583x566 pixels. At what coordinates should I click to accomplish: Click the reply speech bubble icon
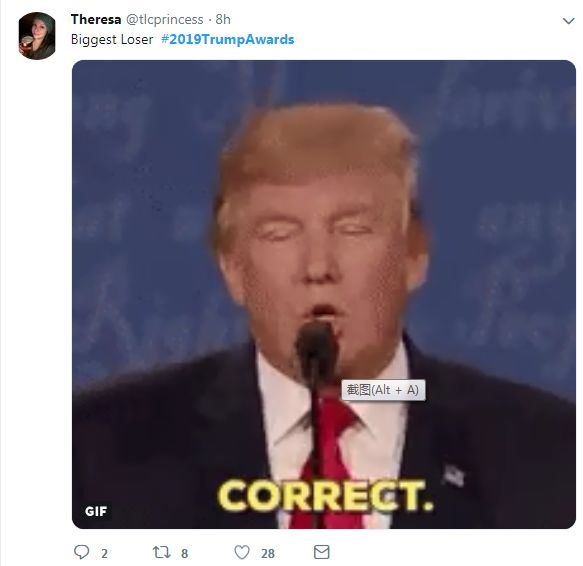click(x=81, y=552)
